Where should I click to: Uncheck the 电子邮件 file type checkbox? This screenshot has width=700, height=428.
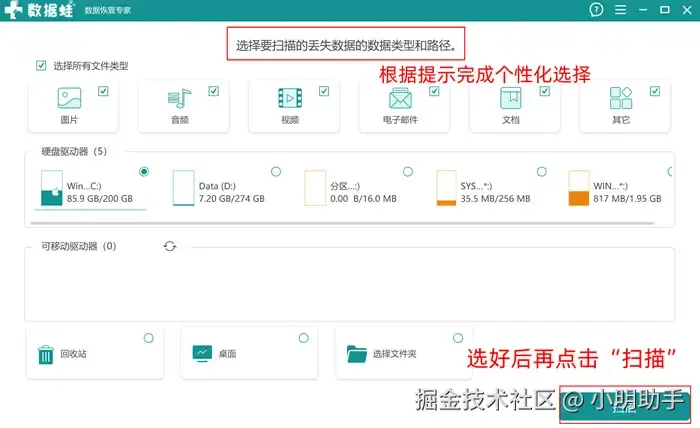click(x=434, y=91)
